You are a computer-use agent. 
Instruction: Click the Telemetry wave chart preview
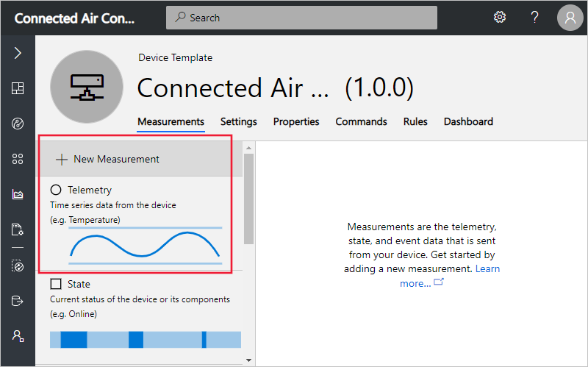[145, 246]
